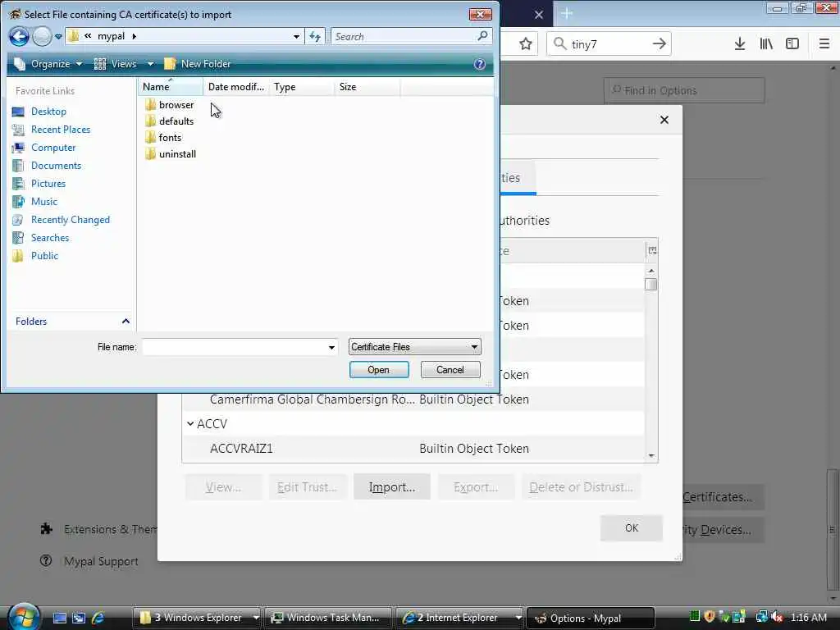Click the search go arrow in Mypal
This screenshot has height=630, width=840.
point(660,44)
